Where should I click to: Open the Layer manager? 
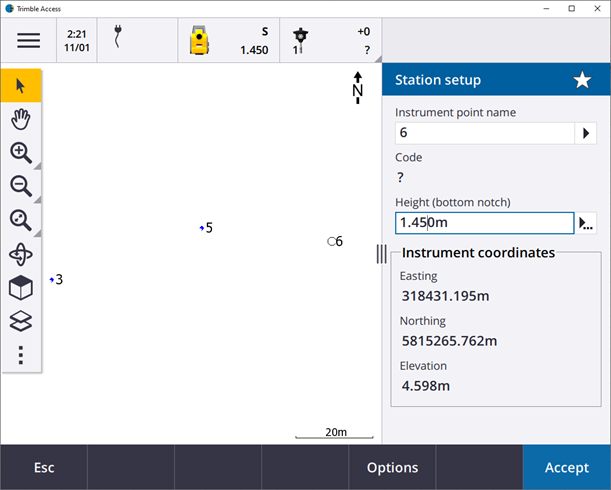point(21,321)
